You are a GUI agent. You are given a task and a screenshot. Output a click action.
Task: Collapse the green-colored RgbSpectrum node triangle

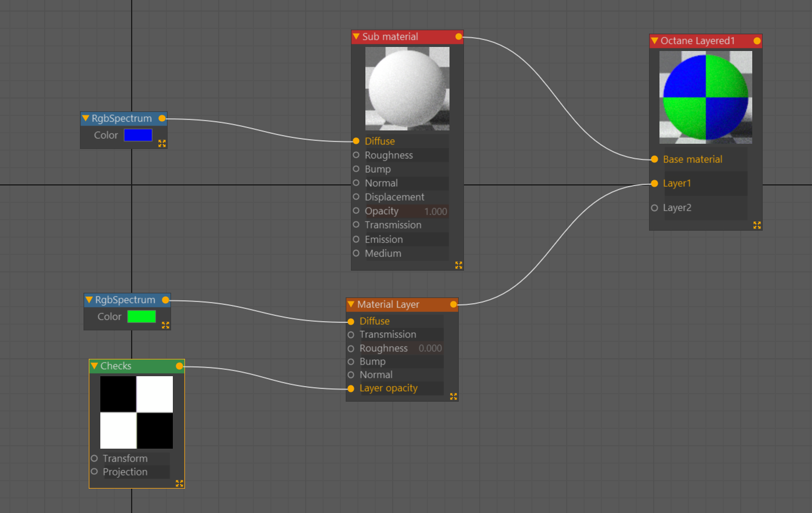[89, 300]
